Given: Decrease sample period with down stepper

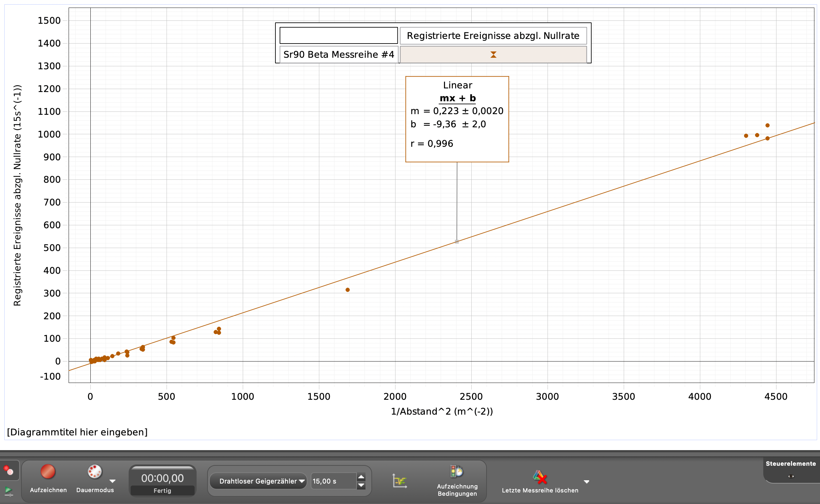Looking at the screenshot, I should pyautogui.click(x=361, y=485).
